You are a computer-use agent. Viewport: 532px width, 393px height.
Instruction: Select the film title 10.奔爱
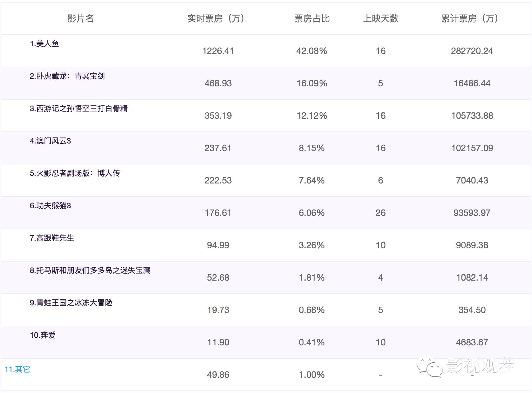pyautogui.click(x=43, y=335)
